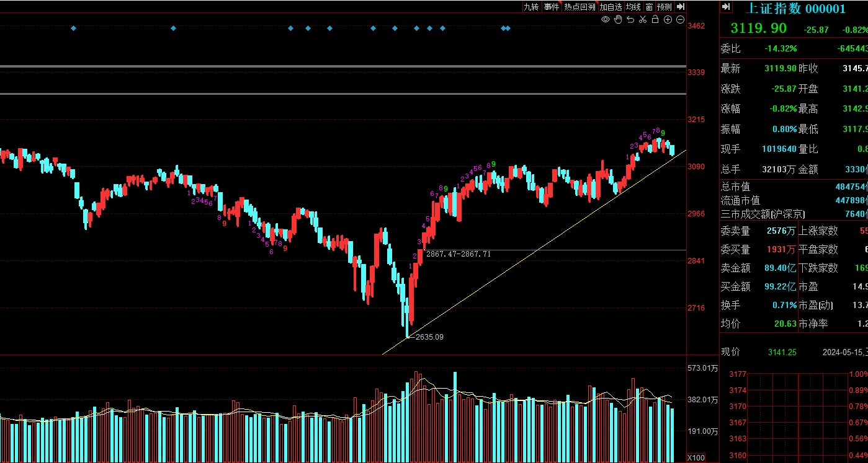Click volume axis label 573.01万

point(702,368)
